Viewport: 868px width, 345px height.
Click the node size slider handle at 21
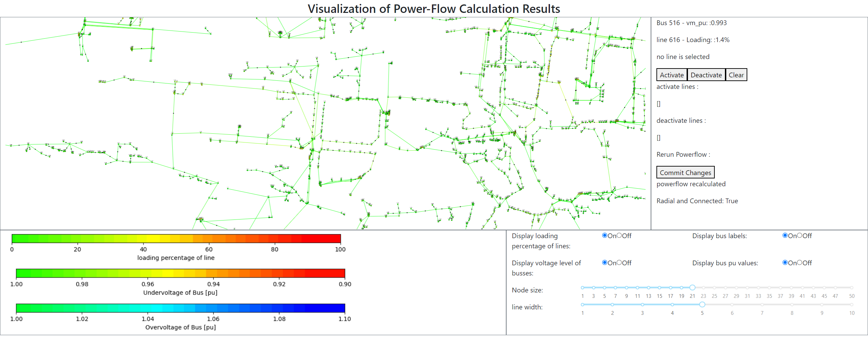click(692, 288)
